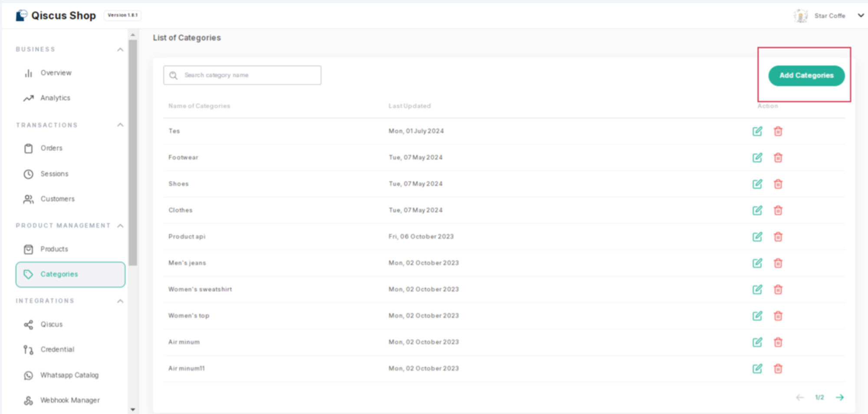Click the sidebar scrollbar thumb
The width and height of the screenshot is (868, 414).
pos(133,152)
